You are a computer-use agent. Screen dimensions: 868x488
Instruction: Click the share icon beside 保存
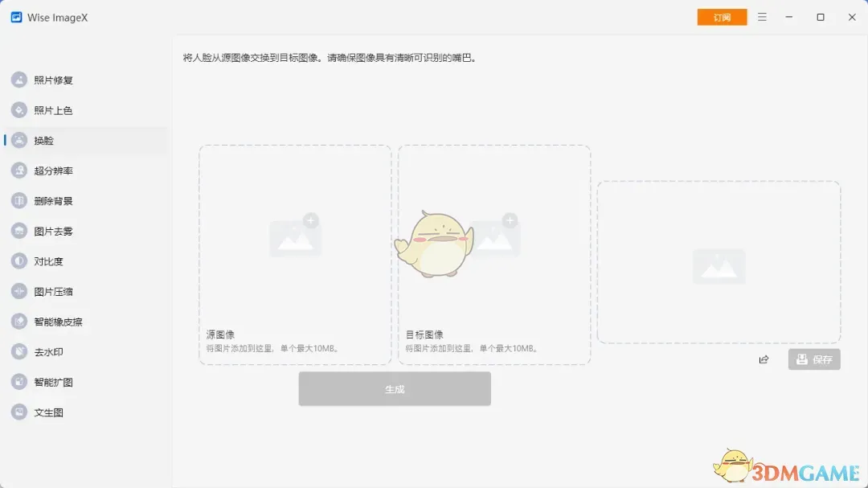click(764, 359)
